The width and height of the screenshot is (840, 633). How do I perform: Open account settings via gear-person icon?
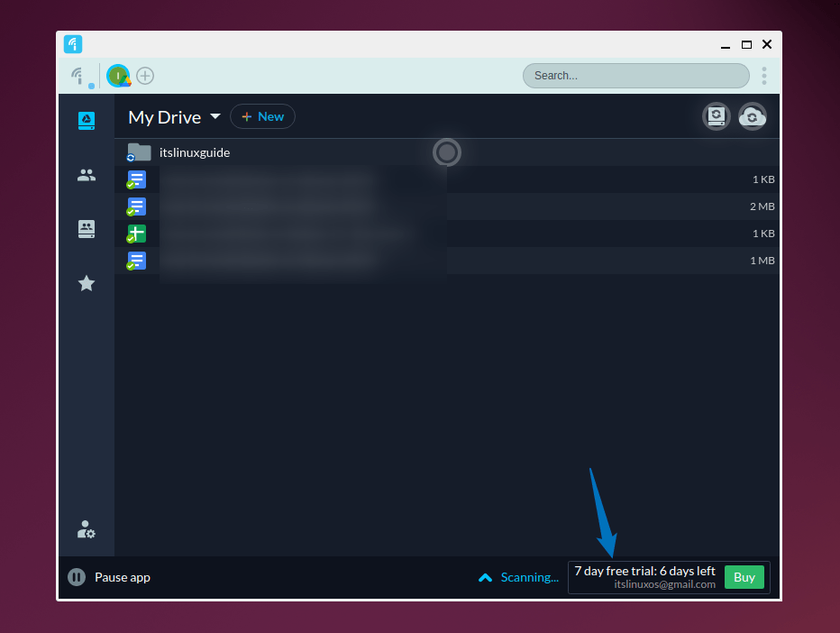[x=86, y=529]
